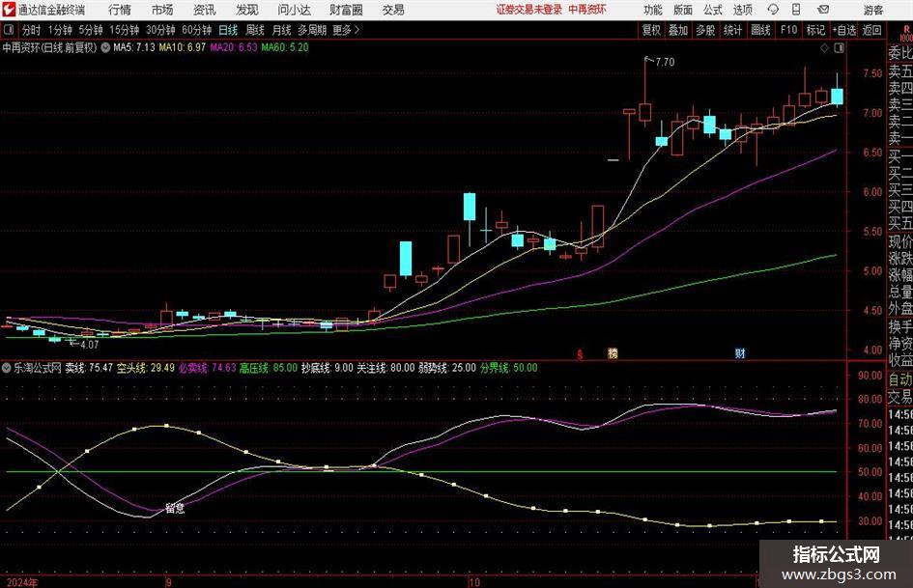Viewport: 913px width, 588px height.
Task: Click the 4.07 low price label
Action: tap(90, 345)
